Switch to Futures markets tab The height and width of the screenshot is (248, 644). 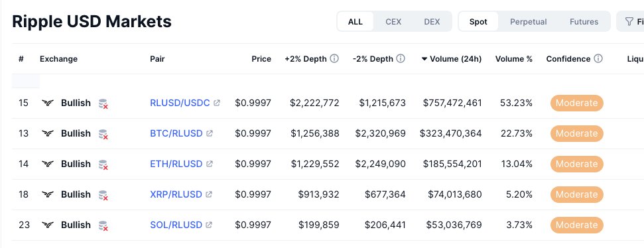click(x=584, y=22)
